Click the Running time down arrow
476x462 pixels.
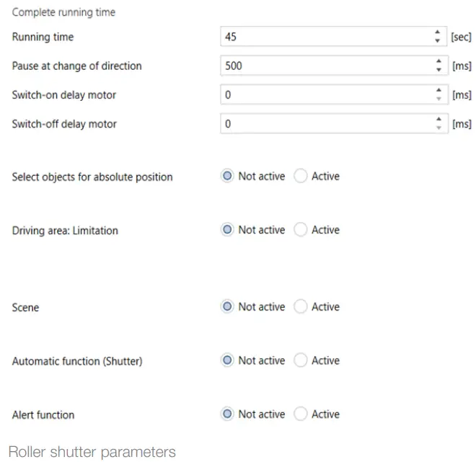[437, 40]
